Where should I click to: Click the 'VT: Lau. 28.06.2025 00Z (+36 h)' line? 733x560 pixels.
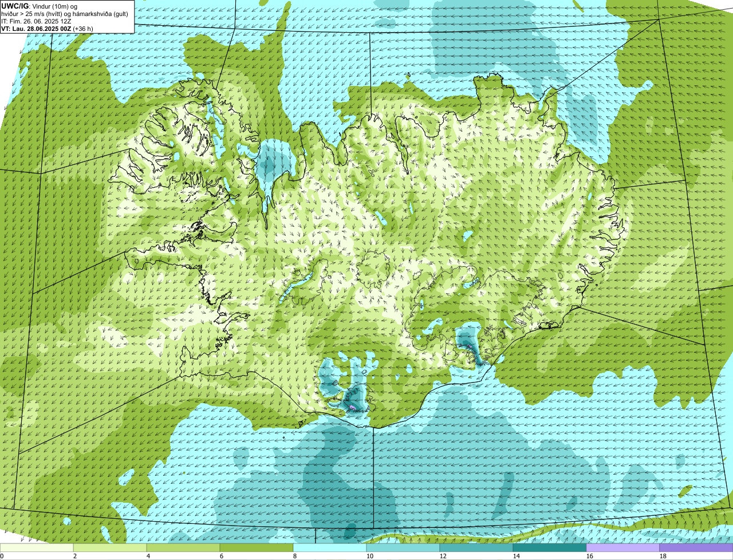pyautogui.click(x=47, y=28)
